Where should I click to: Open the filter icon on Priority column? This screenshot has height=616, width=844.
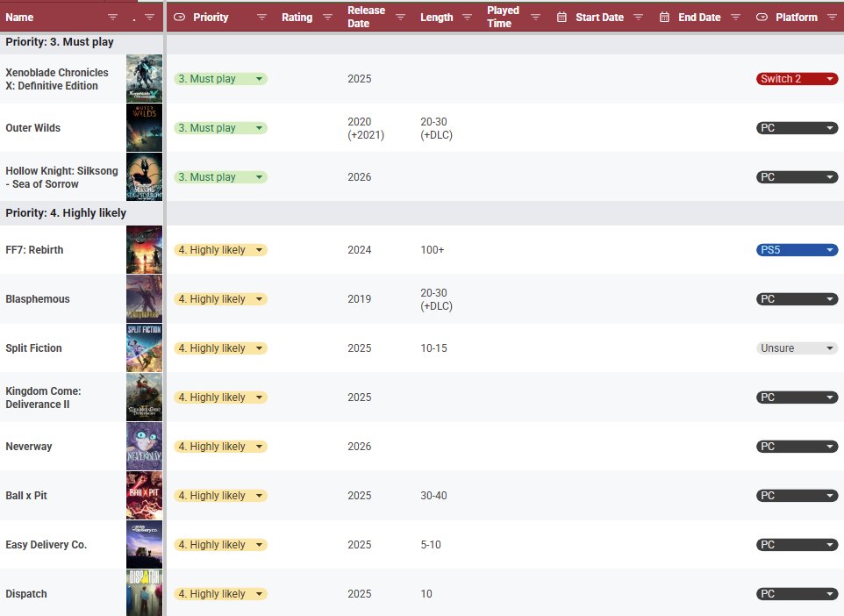coord(261,18)
